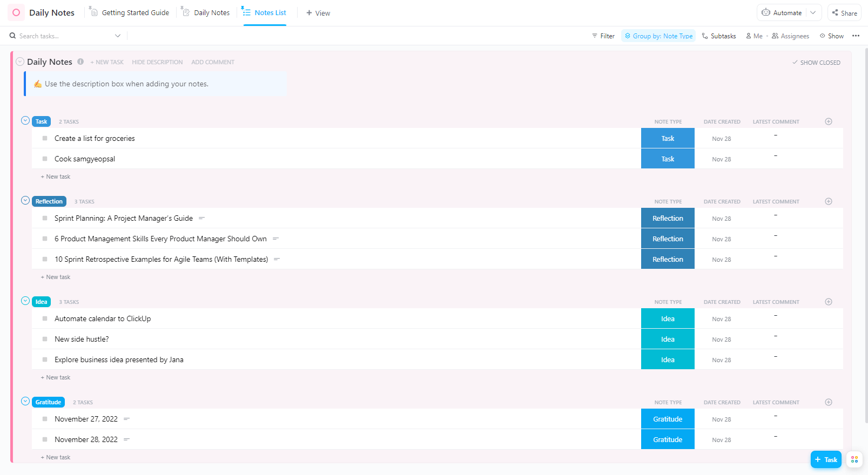Viewport: 868px width, 475px height.
Task: Click ADD COMMENT
Action: 213,62
